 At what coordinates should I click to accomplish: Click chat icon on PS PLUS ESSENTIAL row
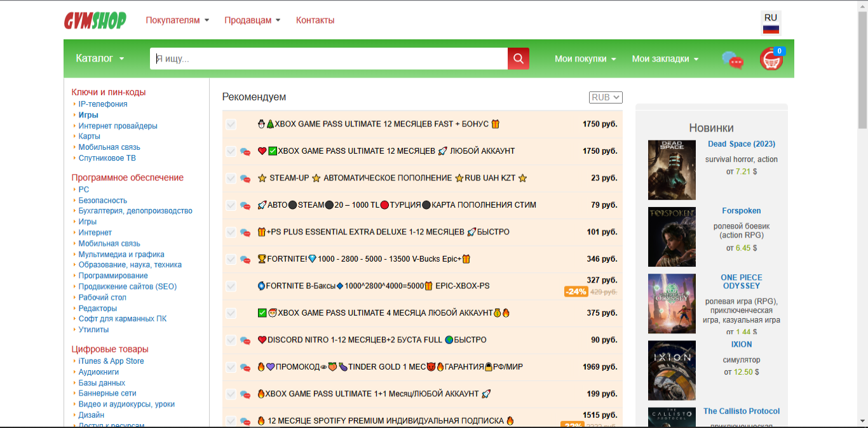[245, 232]
